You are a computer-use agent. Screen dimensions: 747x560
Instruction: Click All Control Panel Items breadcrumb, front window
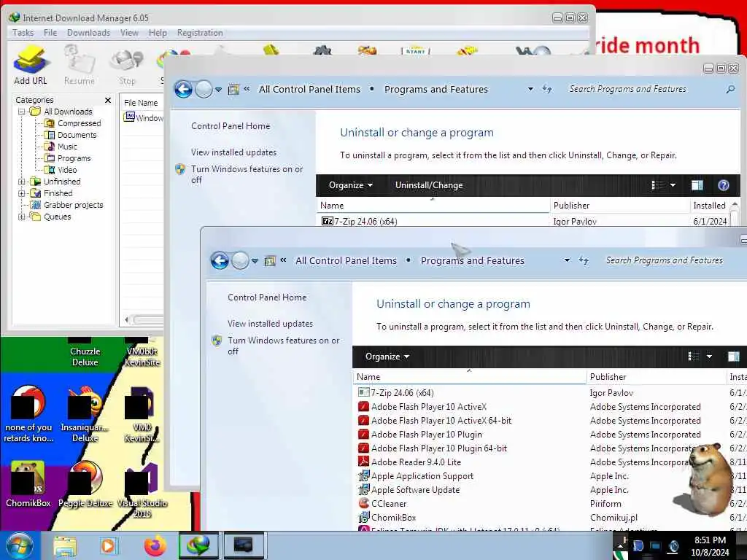346,261
